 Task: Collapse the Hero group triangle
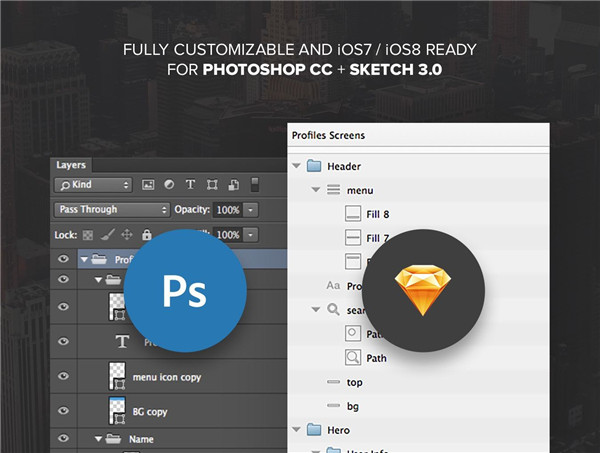tap(296, 430)
